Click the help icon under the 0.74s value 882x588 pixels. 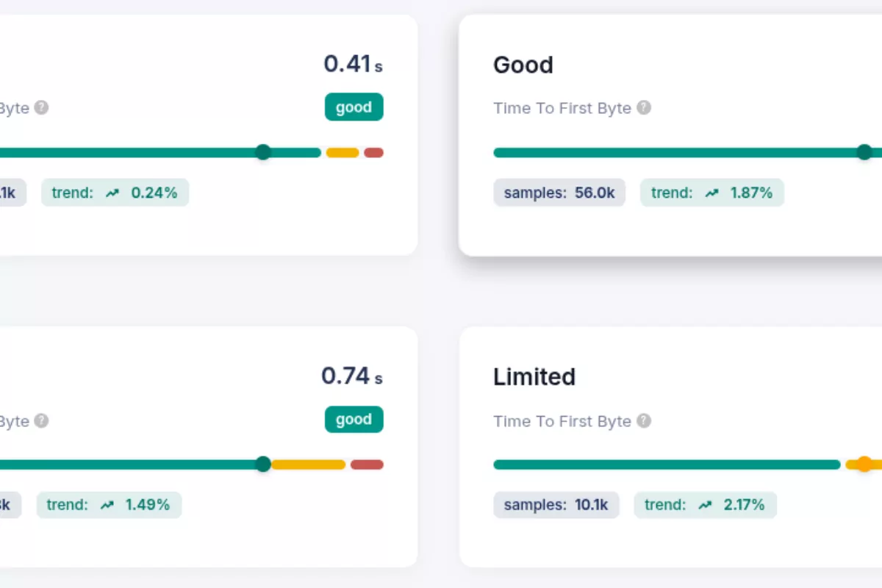[x=41, y=420]
